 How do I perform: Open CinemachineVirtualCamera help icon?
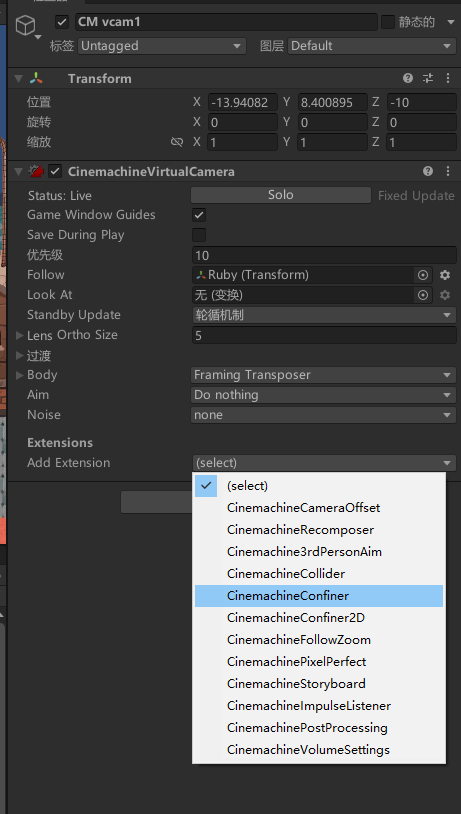(x=428, y=171)
